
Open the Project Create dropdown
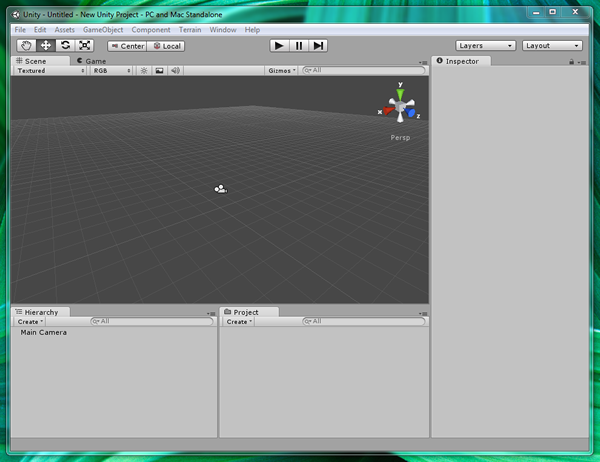pyautogui.click(x=239, y=322)
